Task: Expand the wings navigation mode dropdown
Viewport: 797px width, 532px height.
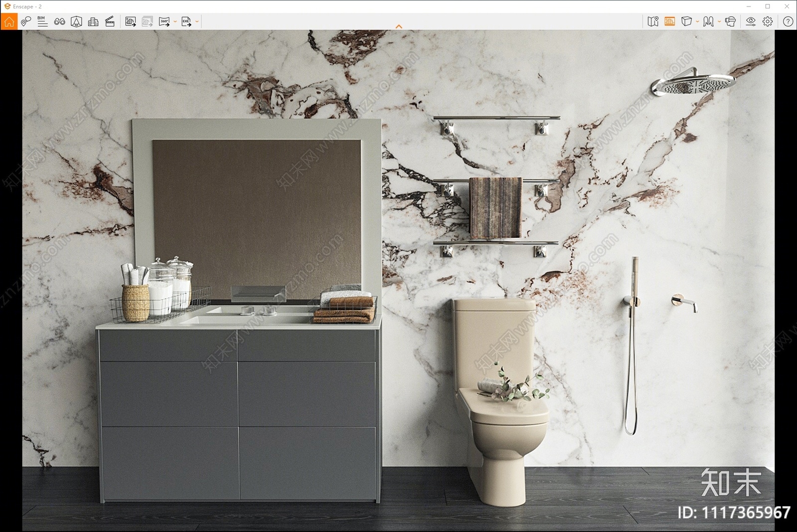Action: tap(719, 21)
